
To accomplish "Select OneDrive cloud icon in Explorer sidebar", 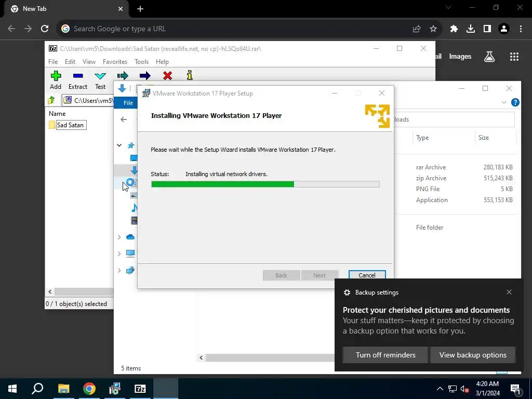I will click(x=130, y=237).
